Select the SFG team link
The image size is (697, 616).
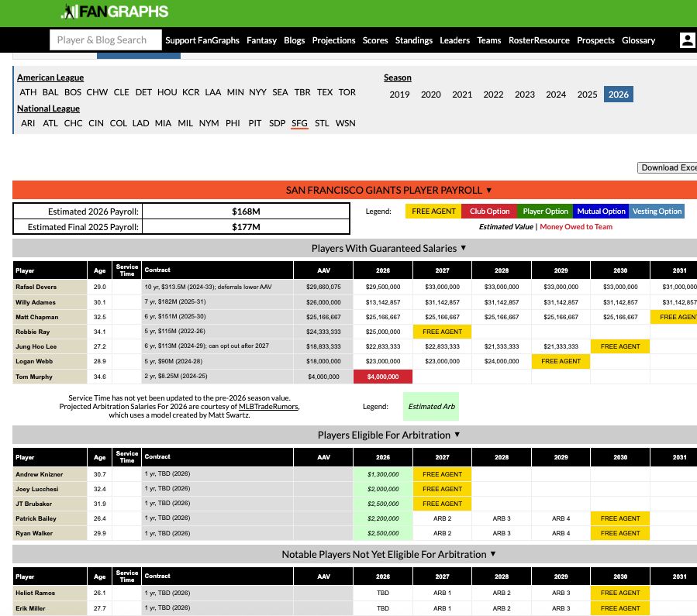tap(299, 123)
